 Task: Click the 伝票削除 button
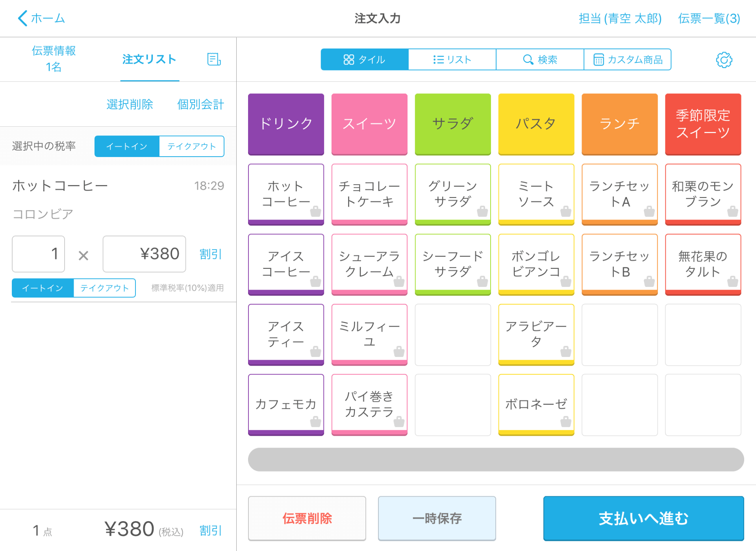click(307, 518)
